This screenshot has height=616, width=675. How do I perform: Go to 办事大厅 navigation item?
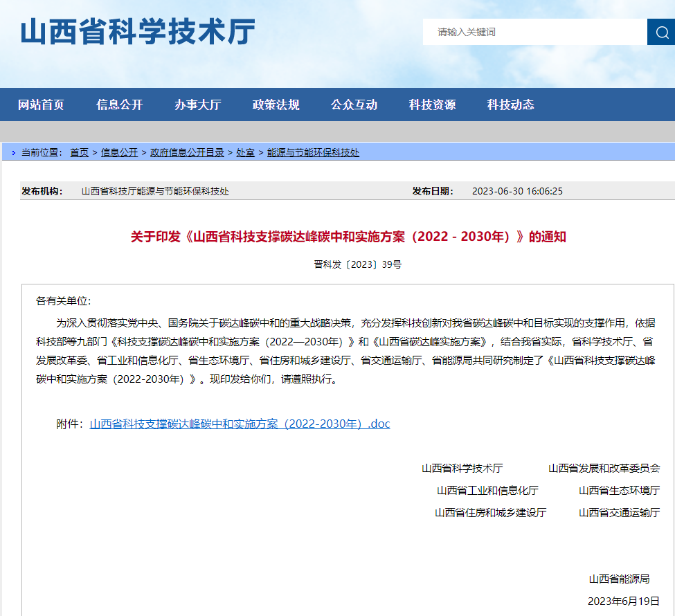click(x=197, y=105)
